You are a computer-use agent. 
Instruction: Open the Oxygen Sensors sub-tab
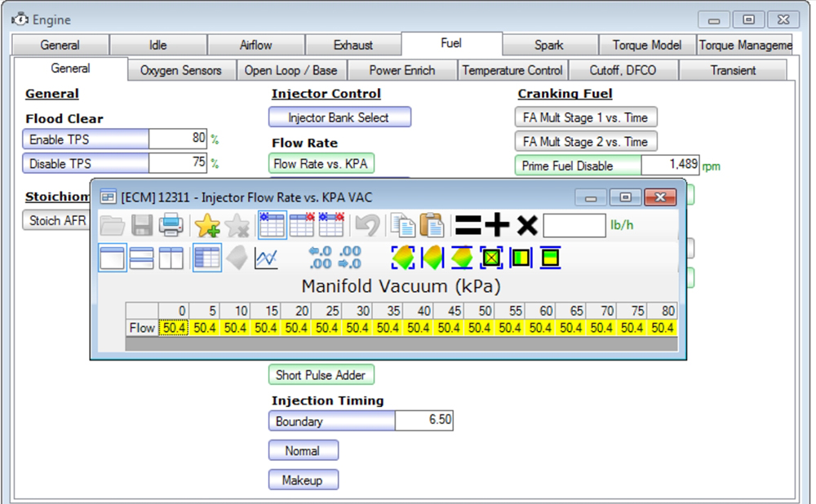[x=181, y=71]
